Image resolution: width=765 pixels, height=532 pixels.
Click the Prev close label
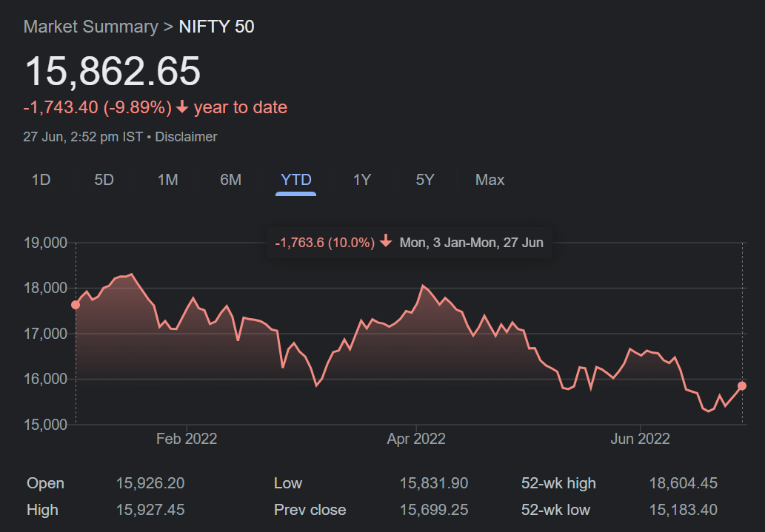click(310, 510)
